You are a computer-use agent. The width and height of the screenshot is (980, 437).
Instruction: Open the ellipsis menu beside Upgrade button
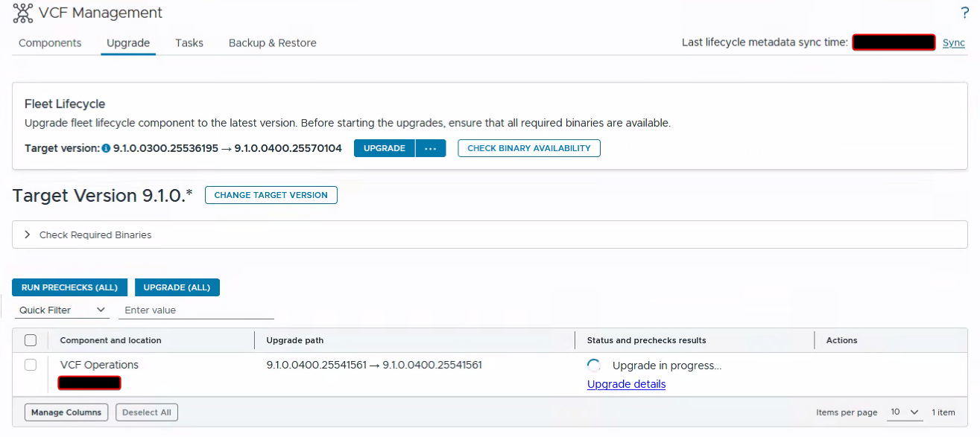431,148
